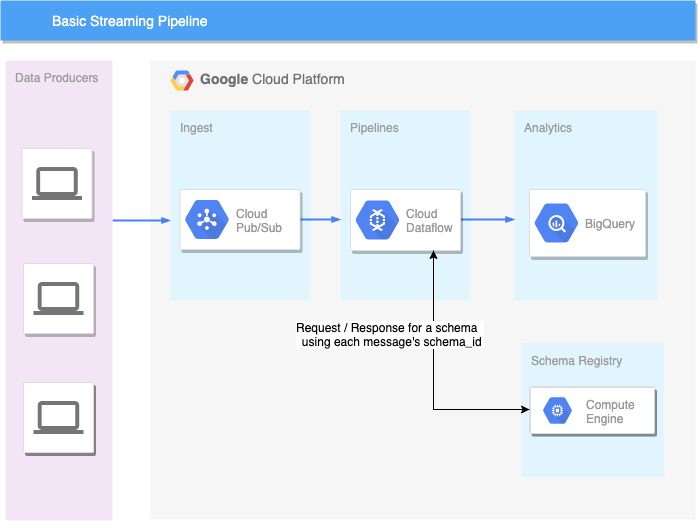698x521 pixels.
Task: Select the Compute Engine hexagon icon
Action: 557,410
